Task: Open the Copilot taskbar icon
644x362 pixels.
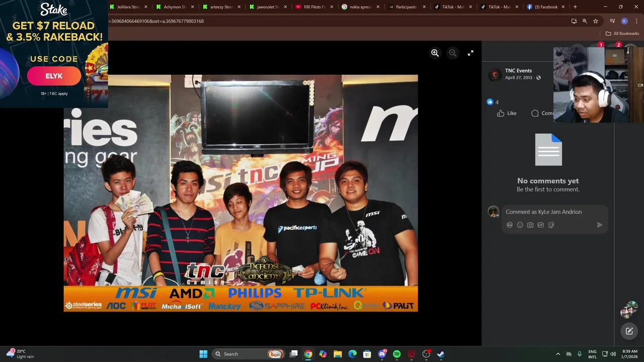Action: coord(323,354)
